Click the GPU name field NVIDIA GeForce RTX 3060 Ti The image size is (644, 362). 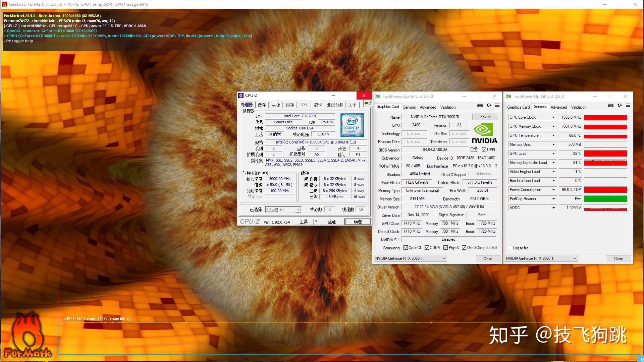435,117
